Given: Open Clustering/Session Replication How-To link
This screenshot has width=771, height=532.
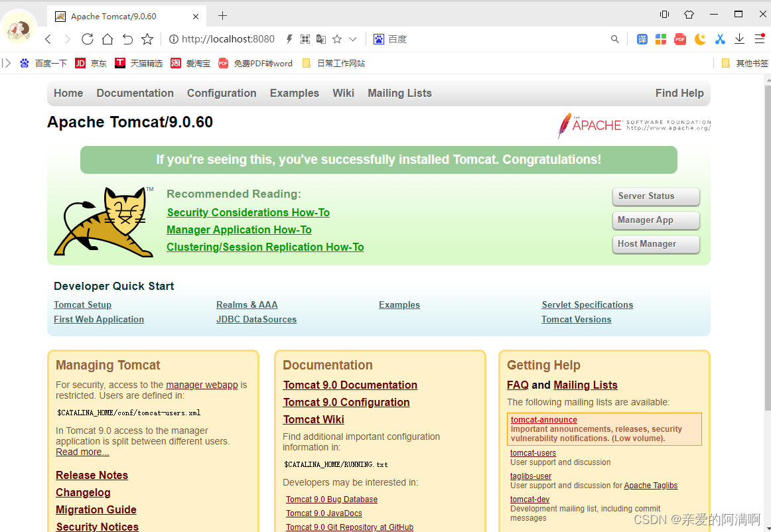Looking at the screenshot, I should (265, 247).
